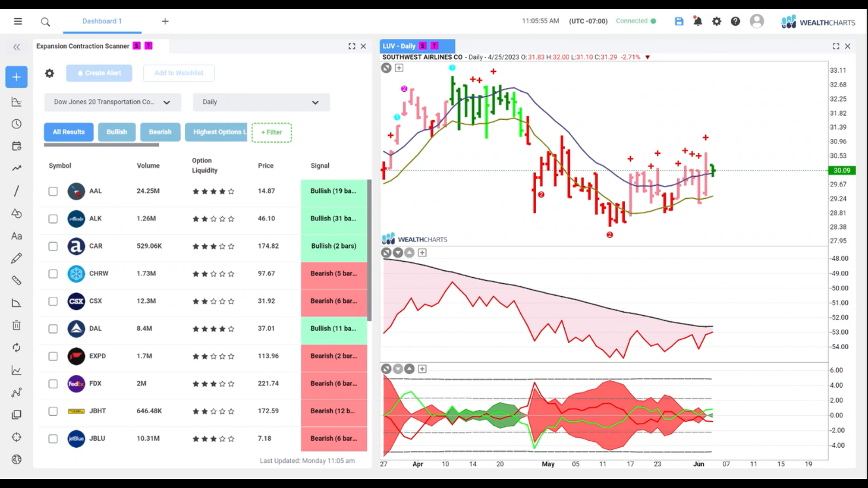Maximize the Expansion Contraction Scanner panel

(352, 46)
